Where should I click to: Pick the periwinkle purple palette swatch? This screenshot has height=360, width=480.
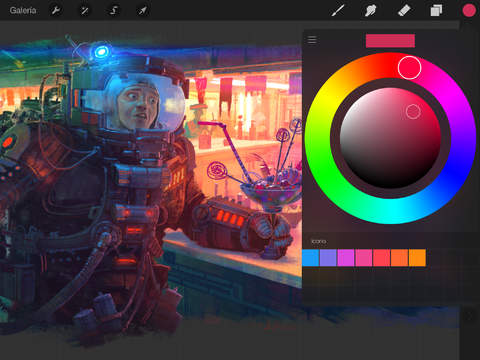pyautogui.click(x=328, y=258)
